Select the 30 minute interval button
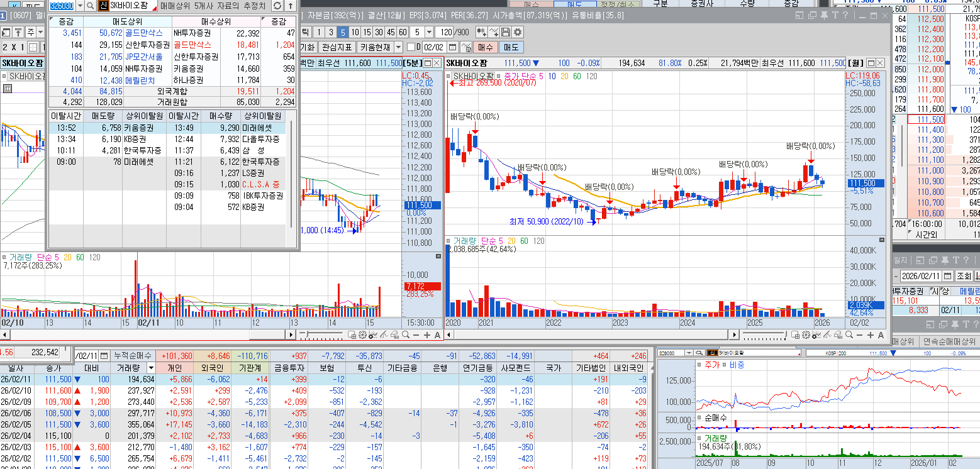The height and width of the screenshot is (469, 980). point(379,32)
